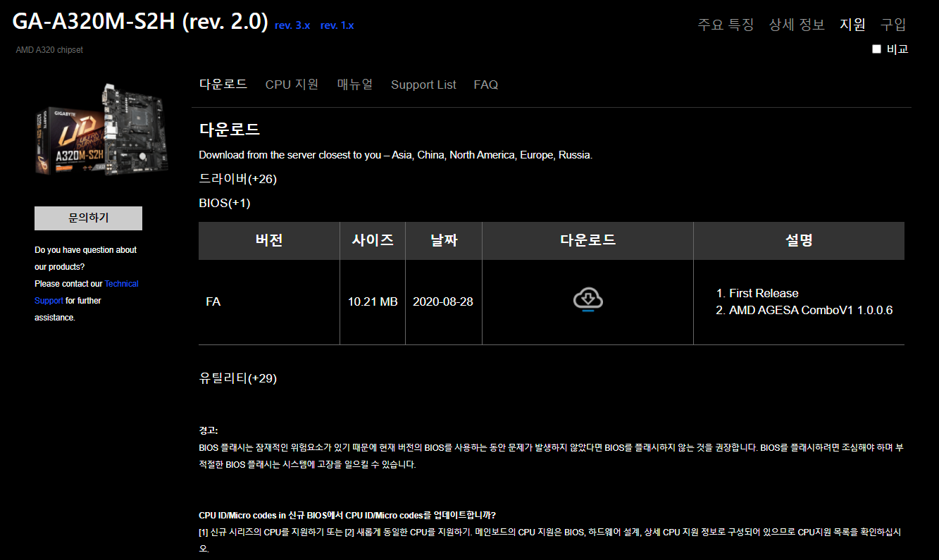Open the Technical Support link
Viewport: 939px width, 560px height.
pos(87,292)
